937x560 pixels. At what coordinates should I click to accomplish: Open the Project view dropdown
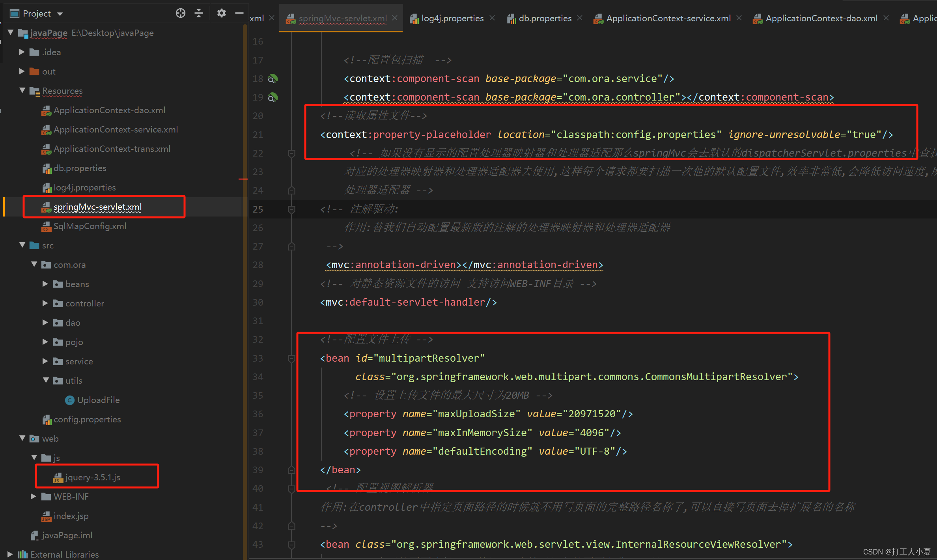60,14
